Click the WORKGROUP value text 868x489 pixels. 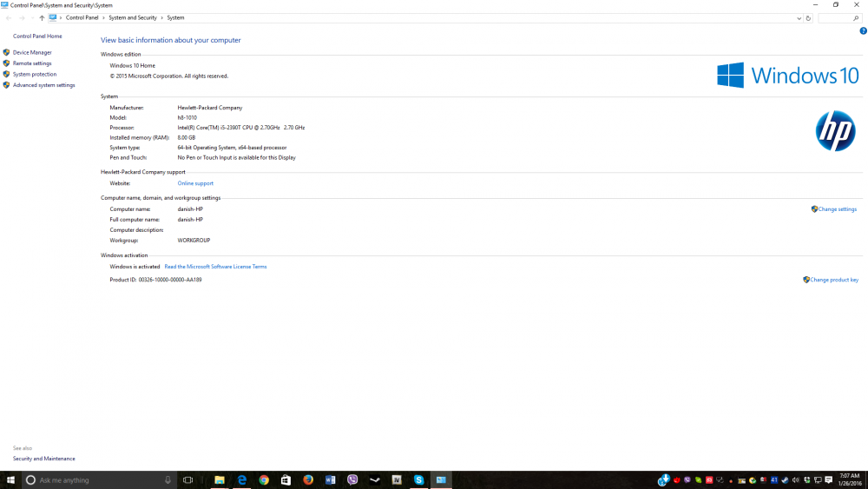point(194,241)
